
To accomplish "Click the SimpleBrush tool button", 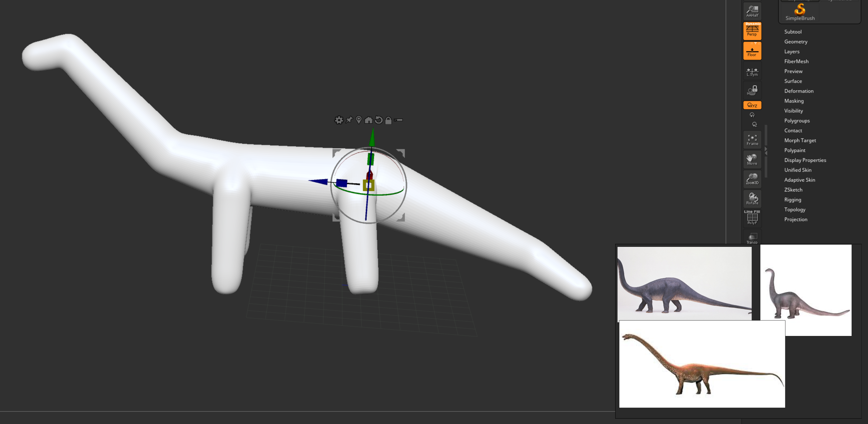I will pyautogui.click(x=800, y=12).
